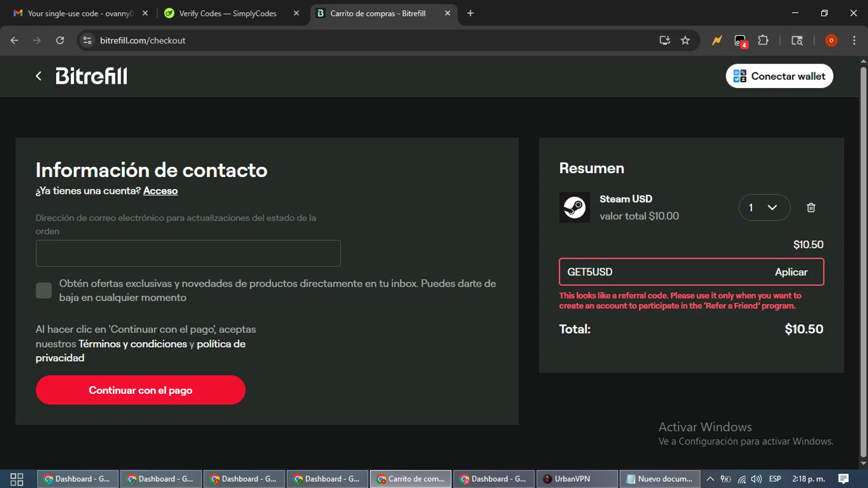Viewport: 868px width, 488px height.
Task: Open the Extensions puzzle icon
Action: tap(763, 41)
